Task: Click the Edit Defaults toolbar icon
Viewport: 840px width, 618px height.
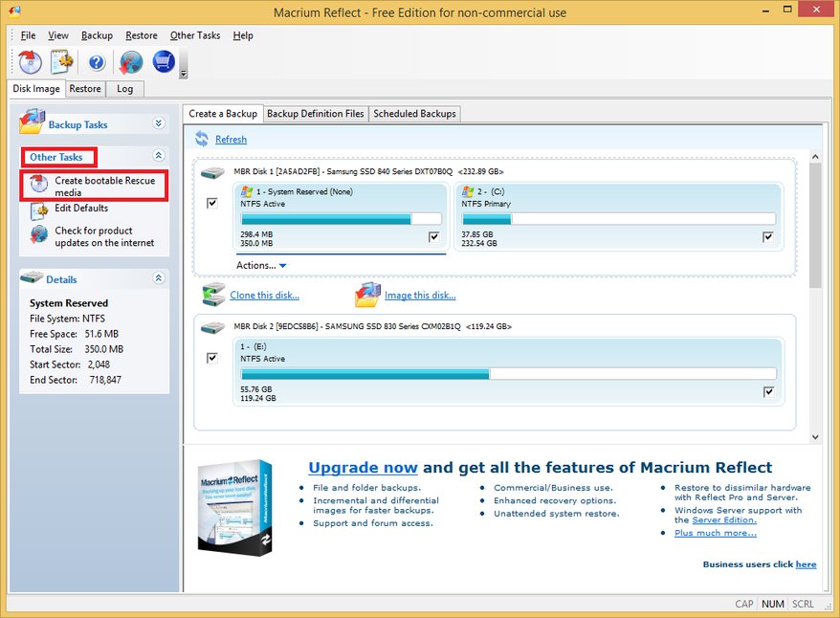Action: pyautogui.click(x=62, y=62)
